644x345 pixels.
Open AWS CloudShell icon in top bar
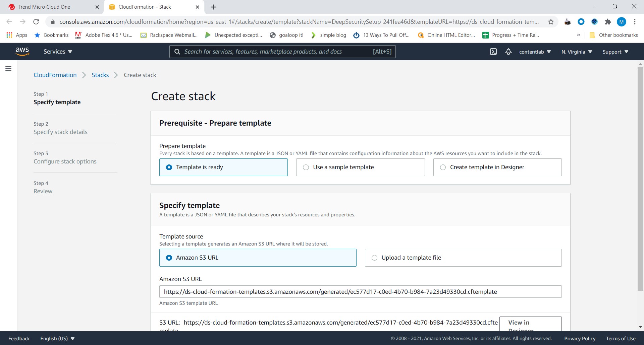[x=493, y=52]
